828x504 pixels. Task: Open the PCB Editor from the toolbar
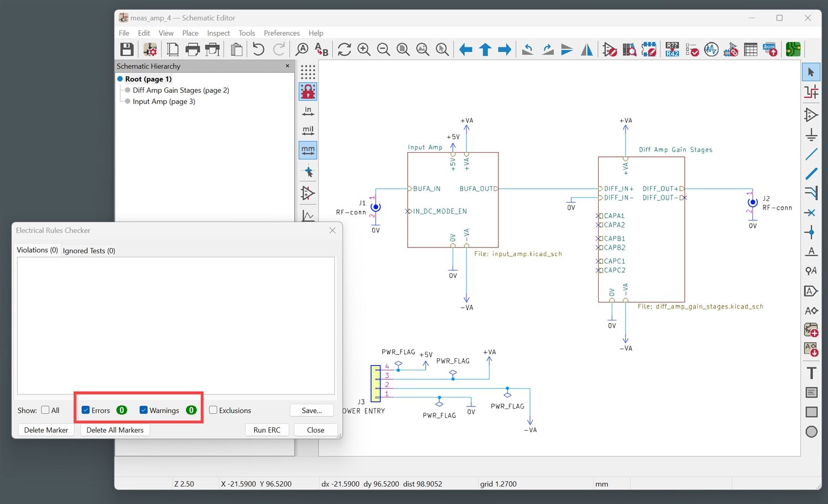pyautogui.click(x=793, y=49)
